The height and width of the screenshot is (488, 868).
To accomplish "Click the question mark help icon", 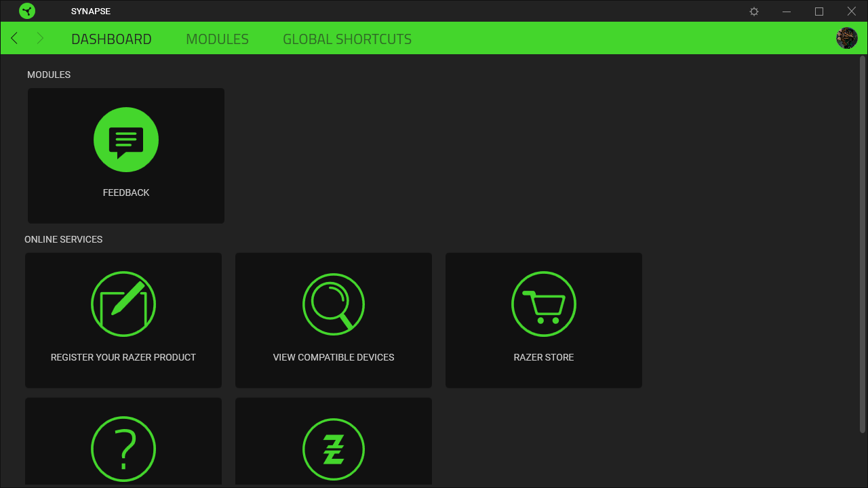I will (x=123, y=449).
